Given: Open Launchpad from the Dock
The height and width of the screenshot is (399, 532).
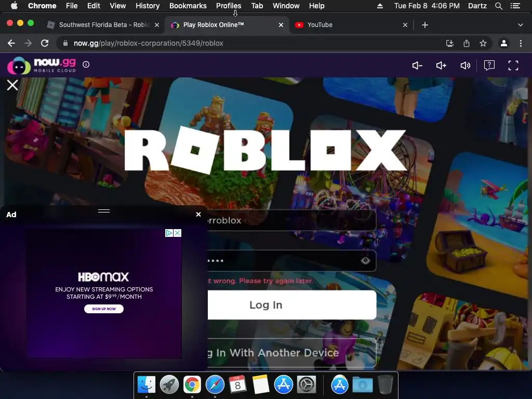Looking at the screenshot, I should click(x=169, y=384).
